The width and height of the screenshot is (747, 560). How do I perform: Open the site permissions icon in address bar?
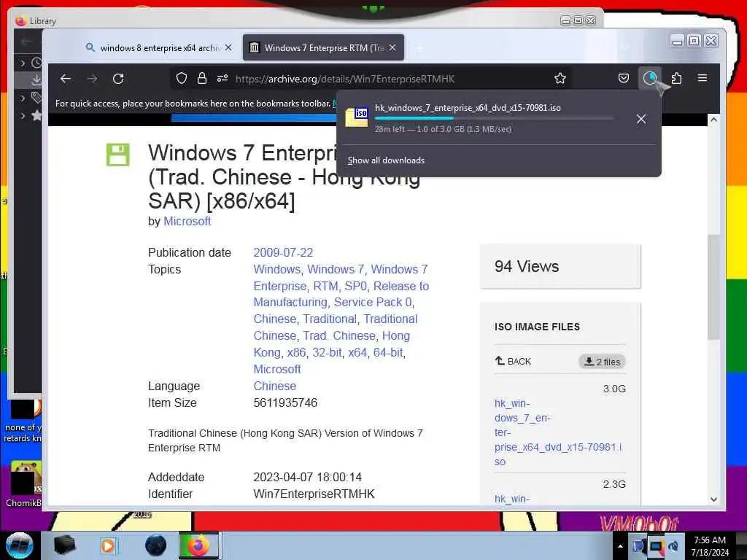pyautogui.click(x=222, y=78)
